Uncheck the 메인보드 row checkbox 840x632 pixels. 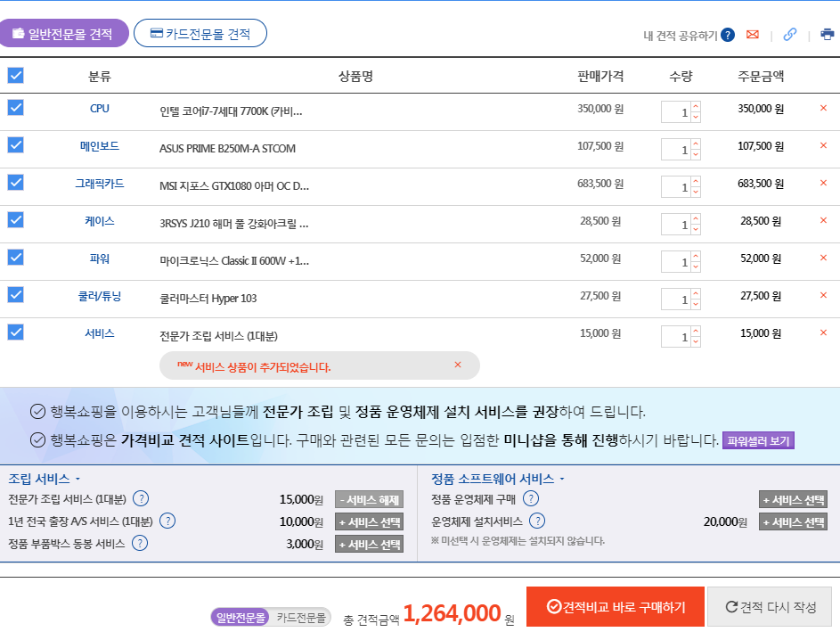15,145
